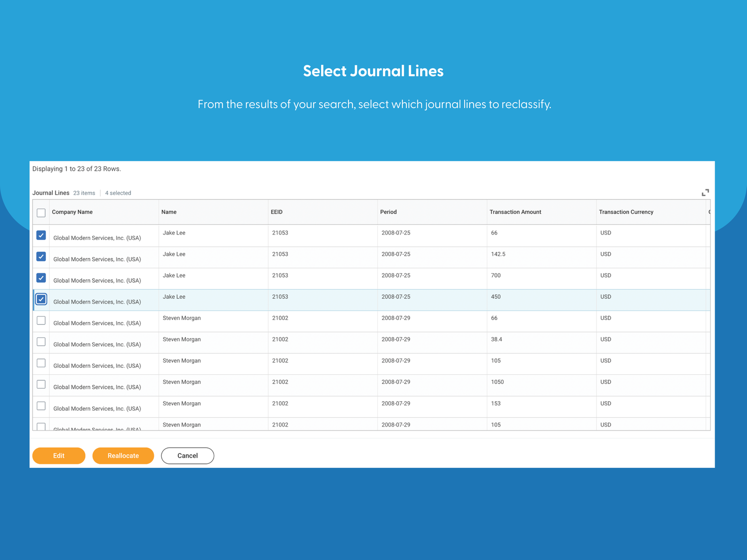Check the last visible Steven Morgan row

click(41, 426)
